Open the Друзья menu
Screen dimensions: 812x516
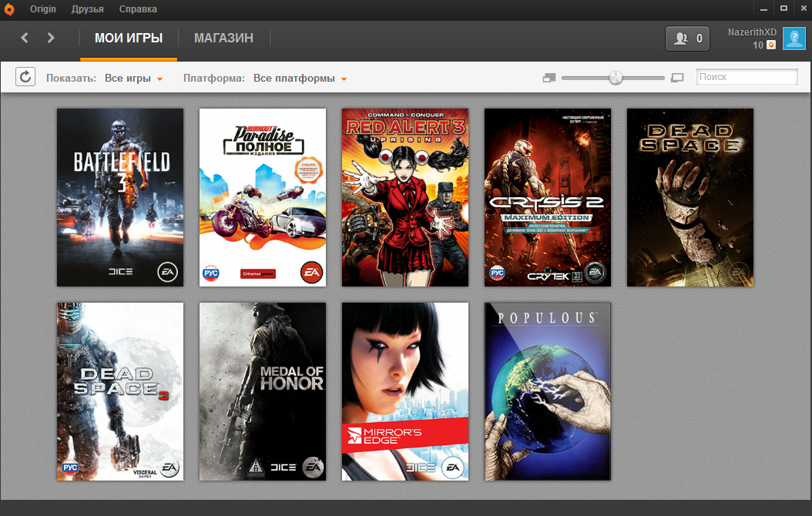(88, 9)
